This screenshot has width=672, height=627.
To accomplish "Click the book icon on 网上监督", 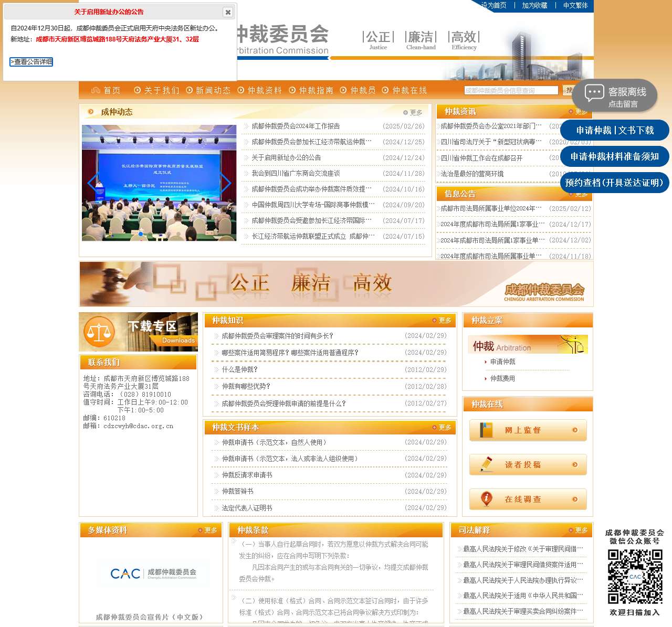I will pos(487,430).
